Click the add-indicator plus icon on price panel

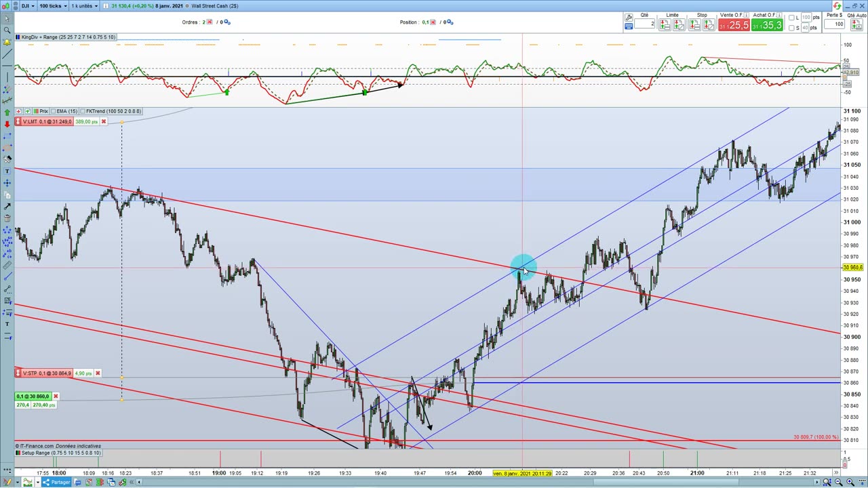(x=18, y=111)
